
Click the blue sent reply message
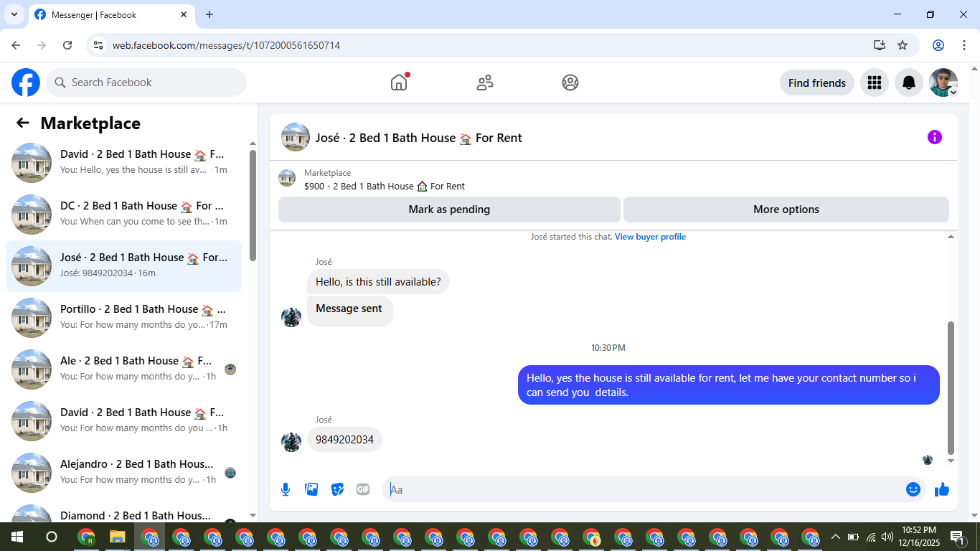click(729, 385)
